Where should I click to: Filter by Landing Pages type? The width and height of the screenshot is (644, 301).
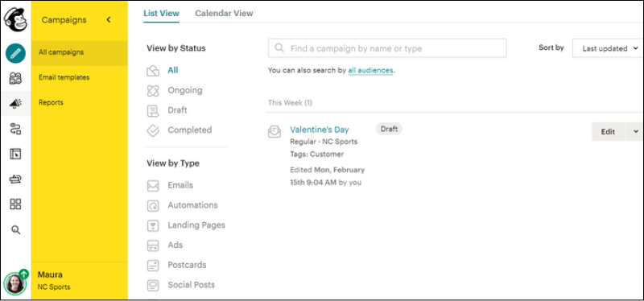(x=196, y=225)
